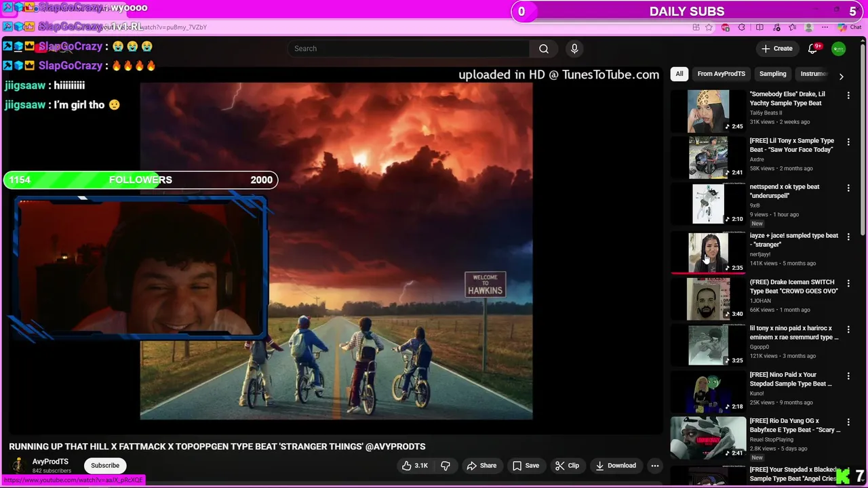Viewport: 868px width, 488px height.
Task: Start voice search with the microphone icon
Action: [x=574, y=49]
